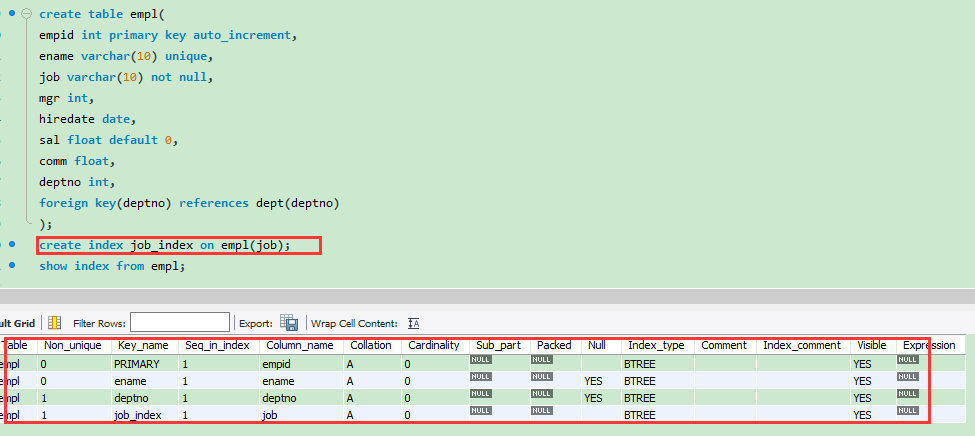The image size is (975, 436).
Task: Click the Export recordset icon
Action: tap(289, 322)
